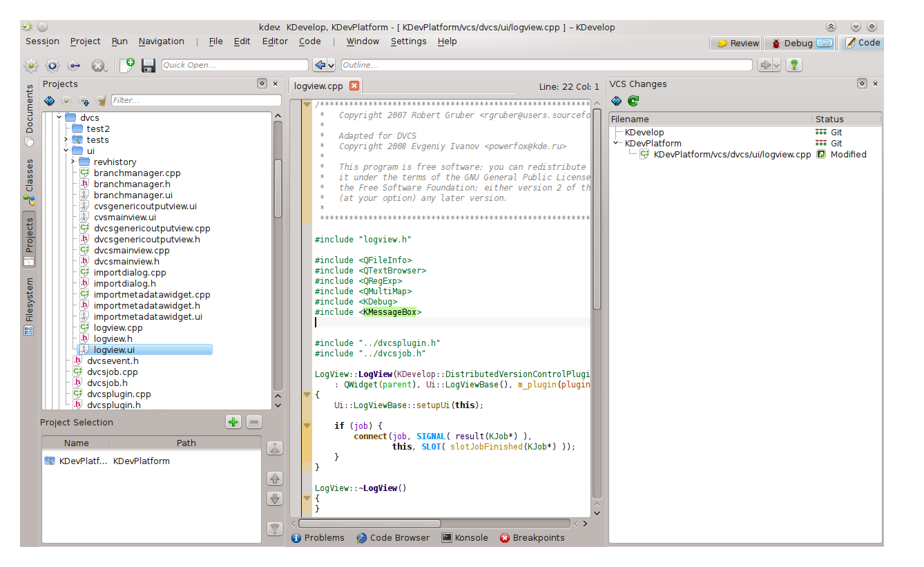Viewport: 924px width, 567px height.
Task: Click the New file icon with green plus
Action: click(127, 65)
